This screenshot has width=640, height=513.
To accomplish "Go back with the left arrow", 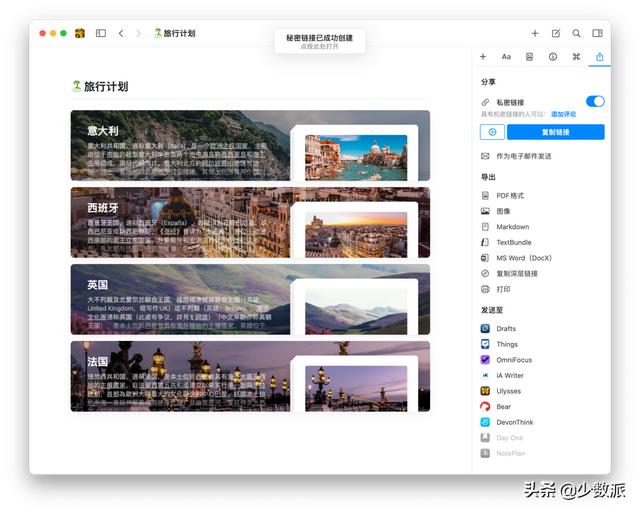I will pyautogui.click(x=121, y=33).
